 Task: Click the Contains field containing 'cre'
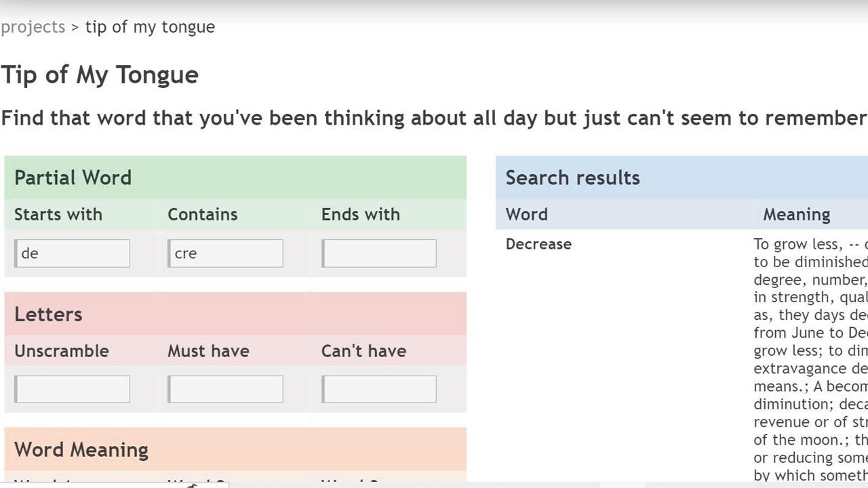pyautogui.click(x=226, y=253)
